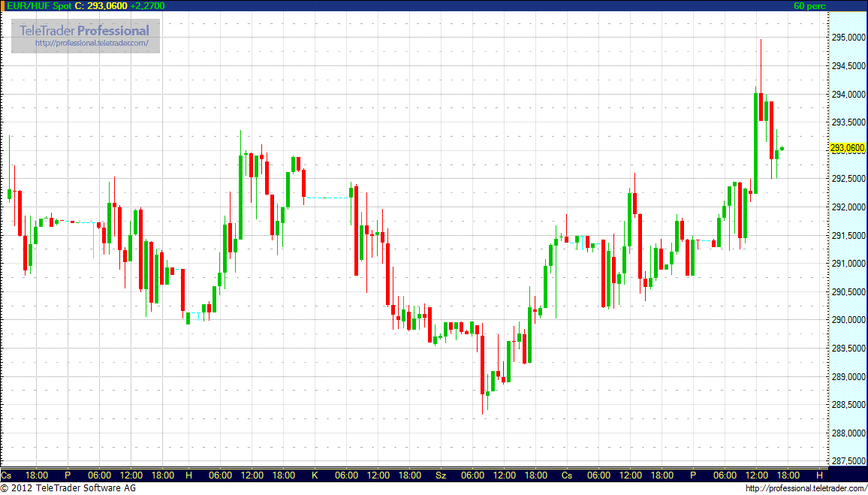
Task: Click the 290,5000 price axis label
Action: (x=848, y=291)
